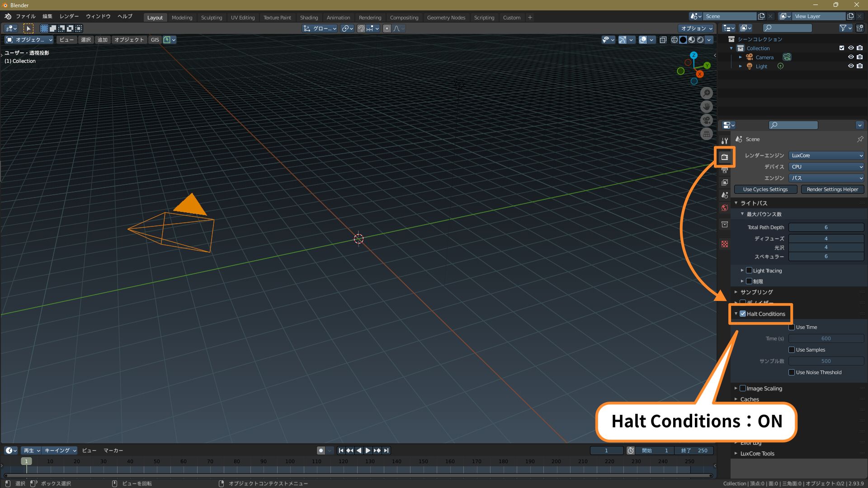
Task: Open the Texture properties tab icon
Action: pyautogui.click(x=725, y=244)
